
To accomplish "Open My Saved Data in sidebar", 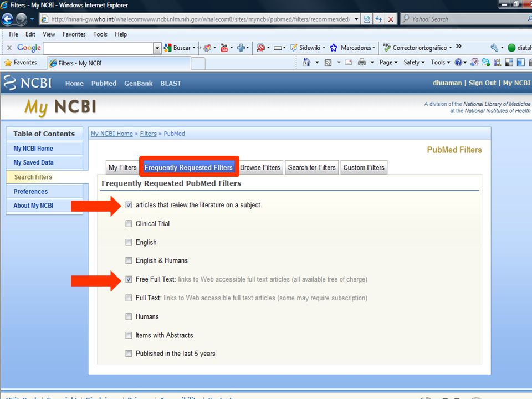I will [34, 162].
